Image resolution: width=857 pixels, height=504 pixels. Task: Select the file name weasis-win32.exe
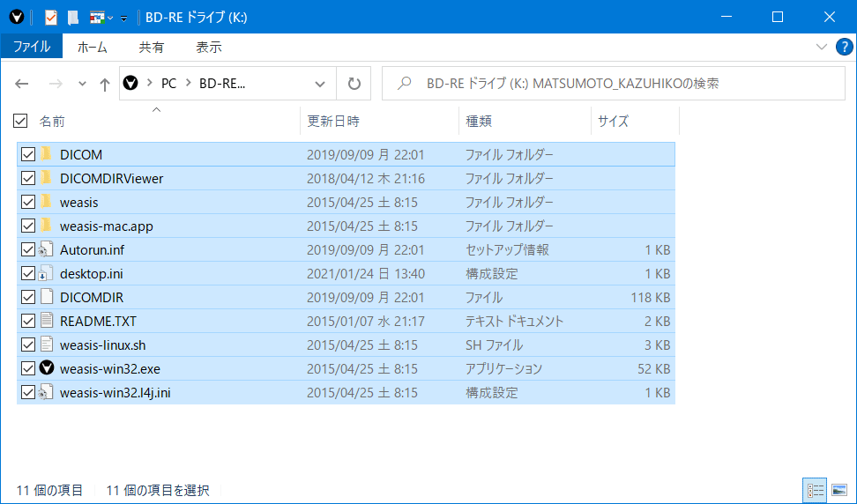110,369
